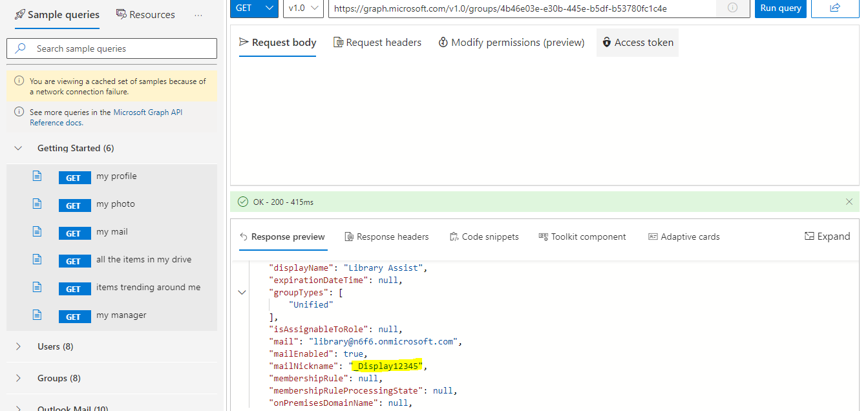This screenshot has width=868, height=411.
Task: Run the all the items in my drive sample
Action: 112,260
